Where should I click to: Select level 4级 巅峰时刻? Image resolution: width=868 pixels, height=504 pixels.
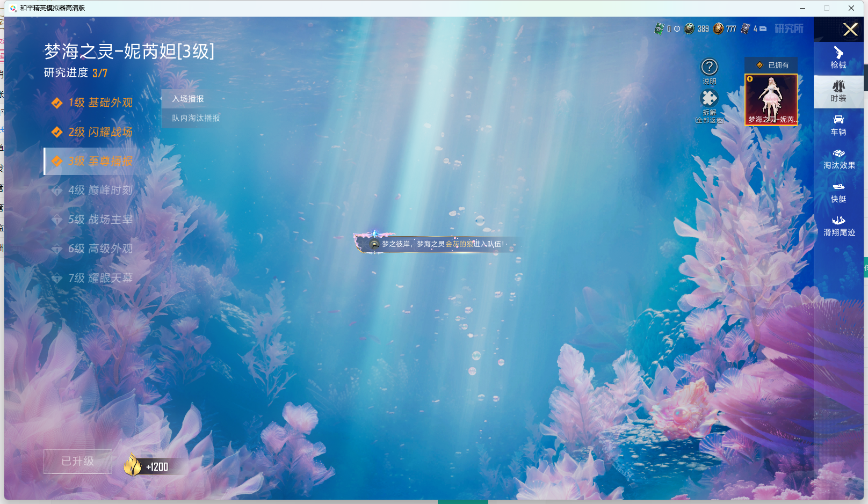coord(100,190)
